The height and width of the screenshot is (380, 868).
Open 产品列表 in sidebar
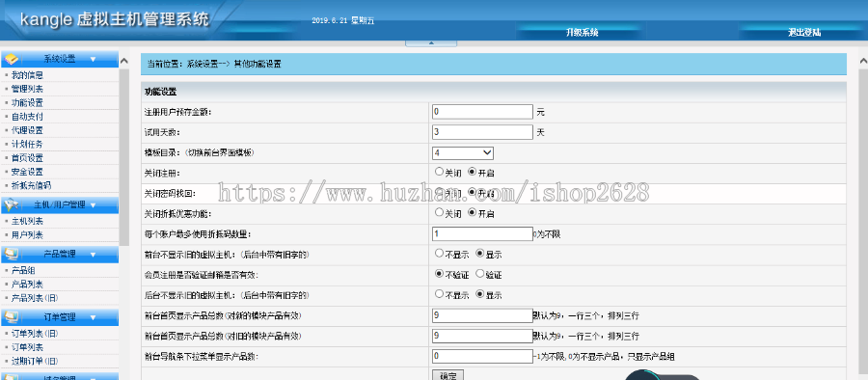pyautogui.click(x=27, y=285)
